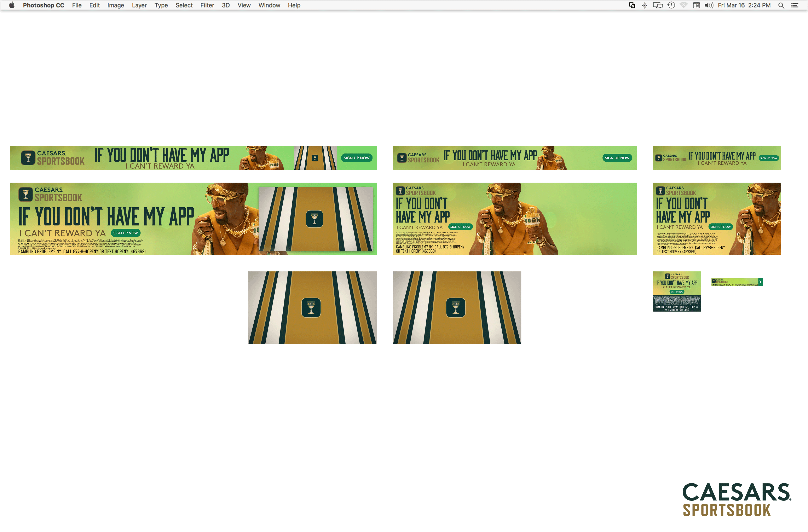Screen dimensions: 808x532
Task: Click trophy badge in right striped thumbnail
Action: pos(456,308)
